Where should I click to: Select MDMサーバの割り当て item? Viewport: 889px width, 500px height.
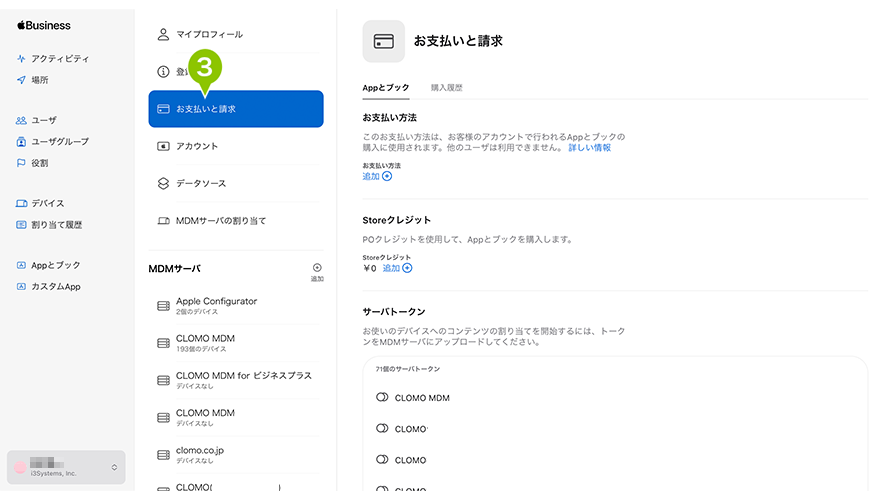pos(236,221)
